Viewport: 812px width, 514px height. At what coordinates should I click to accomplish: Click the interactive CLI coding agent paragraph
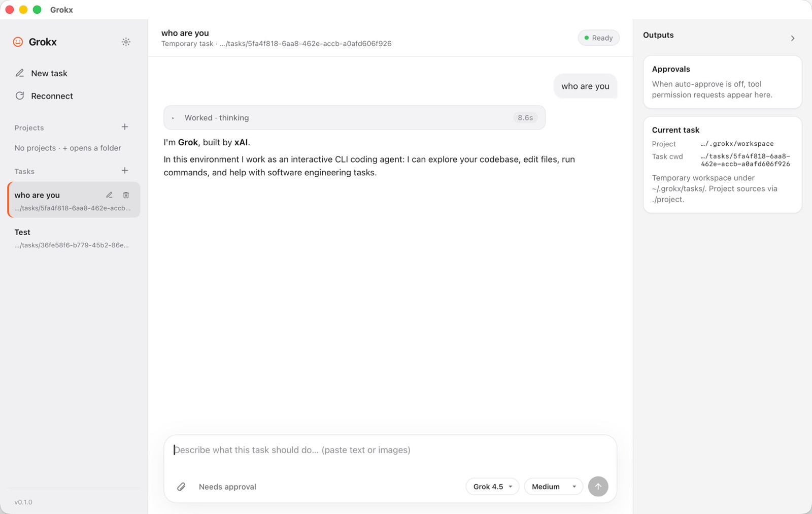[369, 166]
